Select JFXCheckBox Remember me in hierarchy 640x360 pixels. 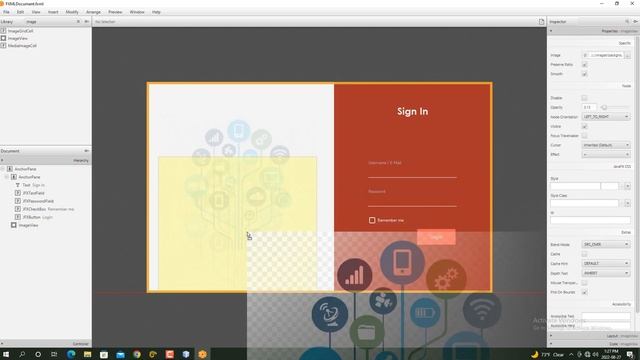48,209
